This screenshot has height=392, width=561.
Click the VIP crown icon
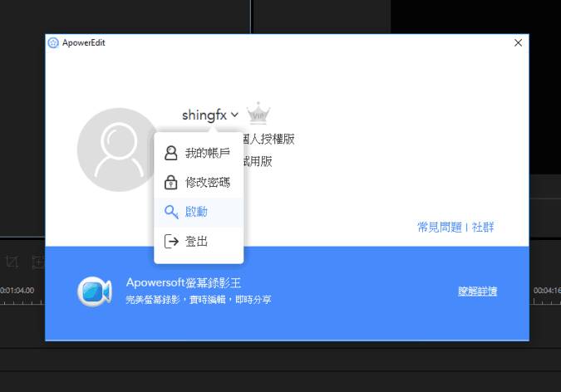[x=258, y=114]
